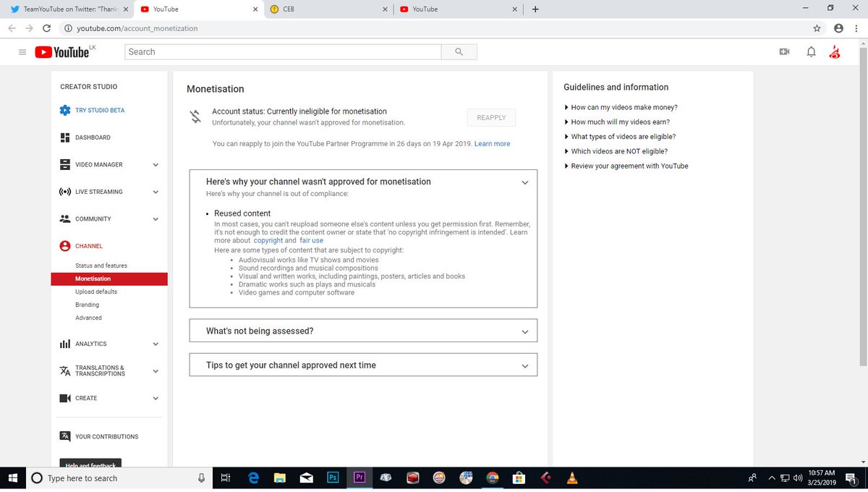Switch to the CEB browser tab
The width and height of the screenshot is (868, 492).
click(x=327, y=9)
